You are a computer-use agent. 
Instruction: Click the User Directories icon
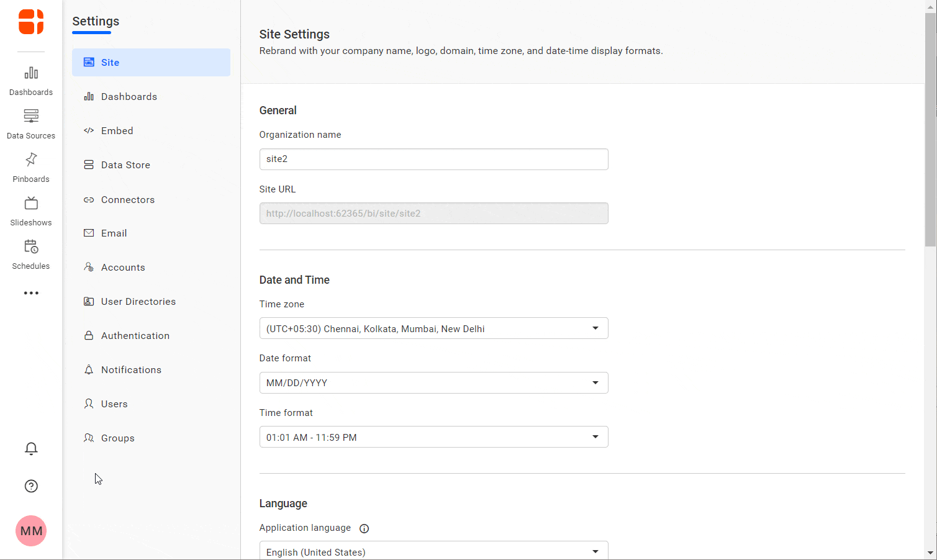[89, 301]
